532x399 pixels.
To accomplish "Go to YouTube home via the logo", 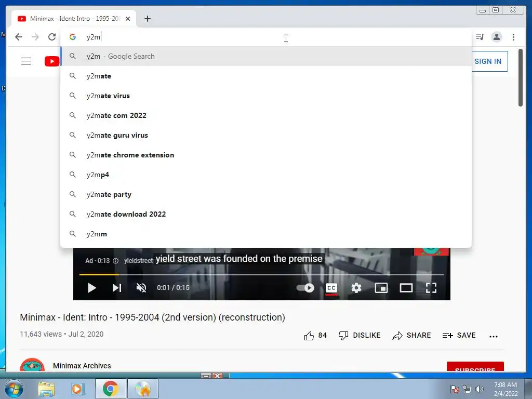I will [x=52, y=61].
